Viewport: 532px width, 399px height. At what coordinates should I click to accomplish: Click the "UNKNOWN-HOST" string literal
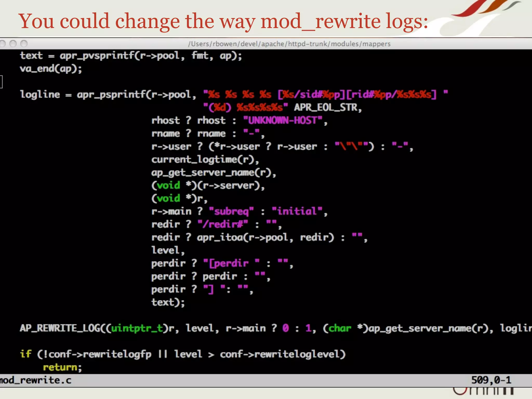coord(283,120)
